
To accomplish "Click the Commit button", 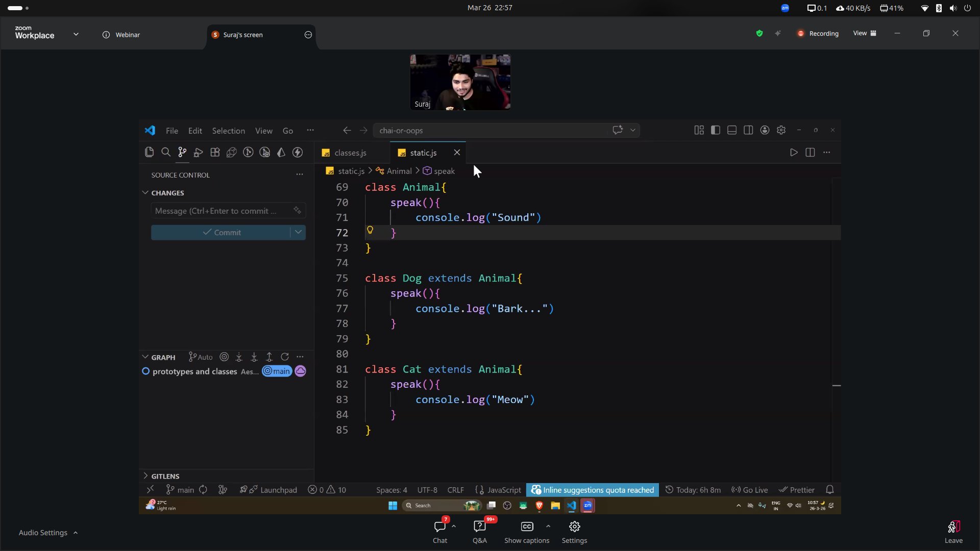I will pyautogui.click(x=221, y=232).
